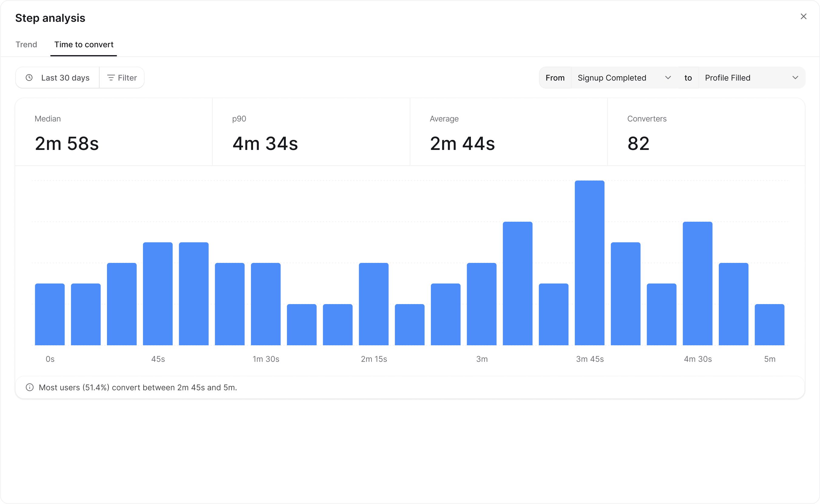The height and width of the screenshot is (504, 820).
Task: Click the 3m 45s axis label
Action: pyautogui.click(x=590, y=359)
